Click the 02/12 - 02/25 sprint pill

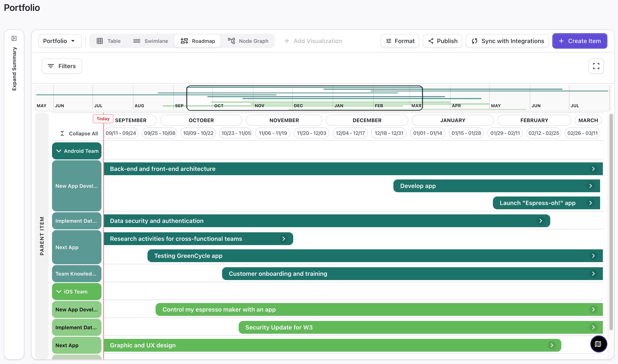544,133
